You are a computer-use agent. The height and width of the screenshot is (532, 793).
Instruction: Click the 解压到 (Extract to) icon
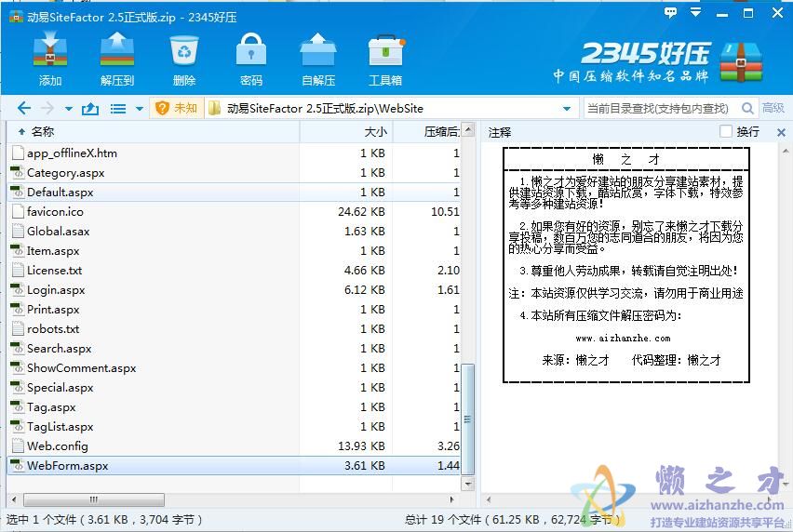point(117,58)
